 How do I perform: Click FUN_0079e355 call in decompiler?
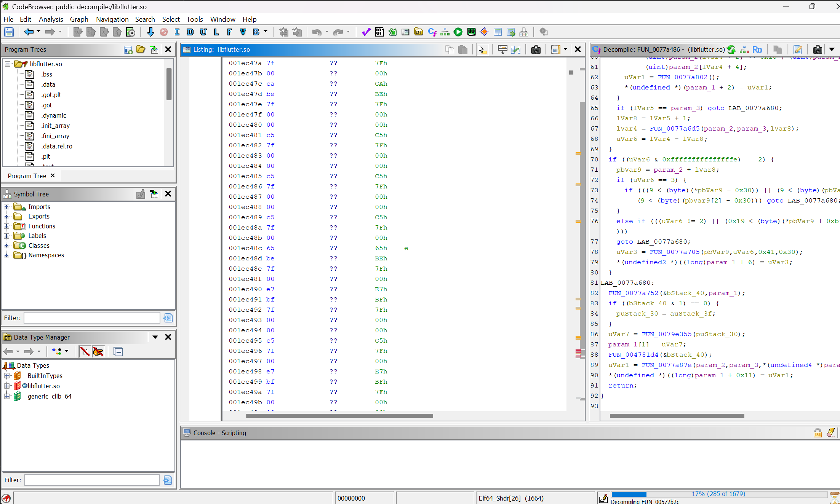tap(666, 334)
